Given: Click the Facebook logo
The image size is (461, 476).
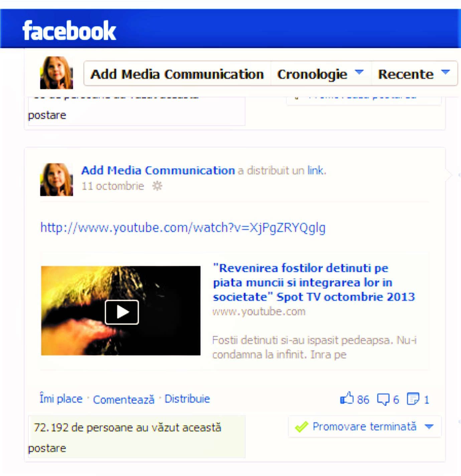Looking at the screenshot, I should point(69,31).
